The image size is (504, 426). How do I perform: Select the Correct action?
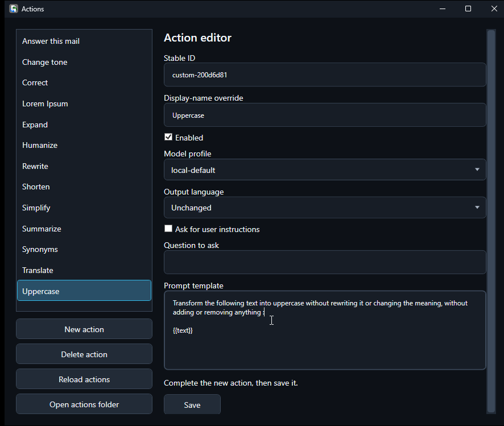tap(84, 82)
